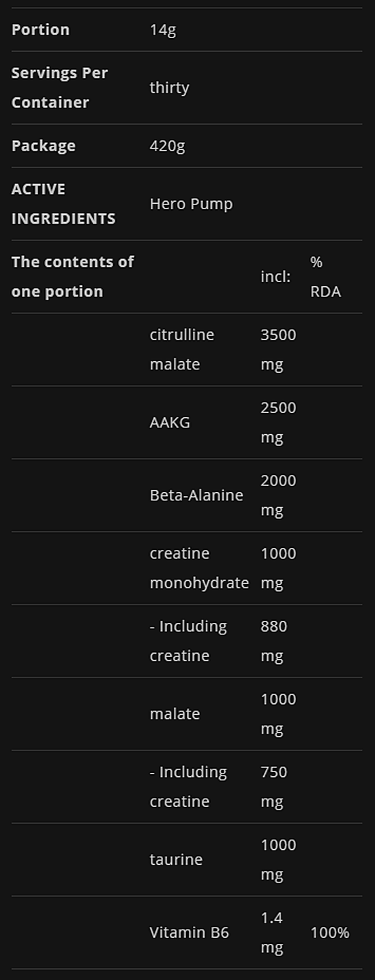Select the 100% RDA value
This screenshot has width=375, height=980.
click(330, 933)
